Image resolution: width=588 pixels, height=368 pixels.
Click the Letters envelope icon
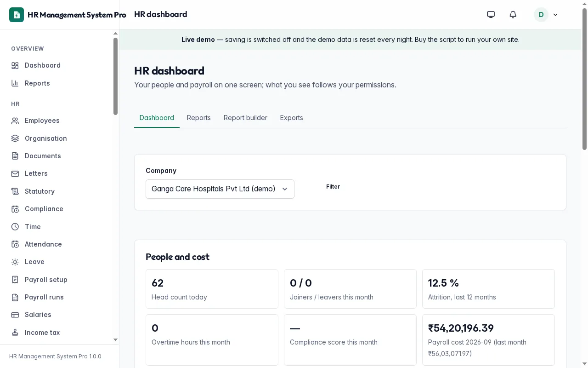(15, 173)
